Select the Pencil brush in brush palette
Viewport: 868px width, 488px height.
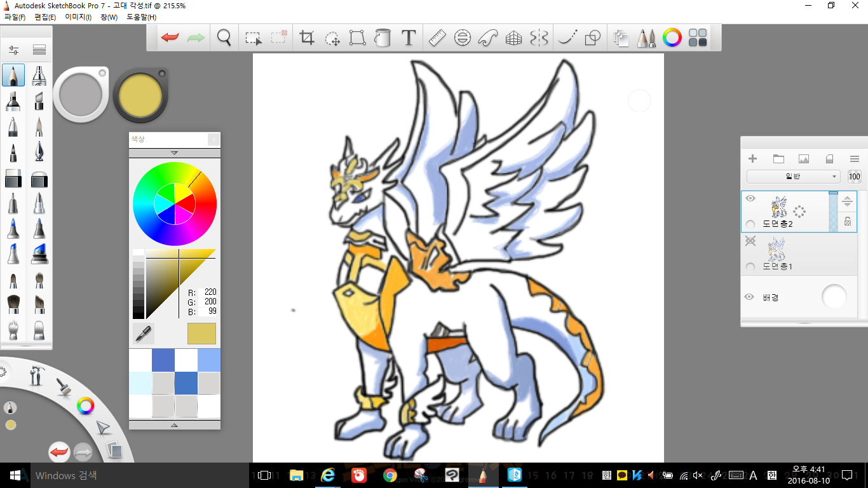tap(13, 75)
